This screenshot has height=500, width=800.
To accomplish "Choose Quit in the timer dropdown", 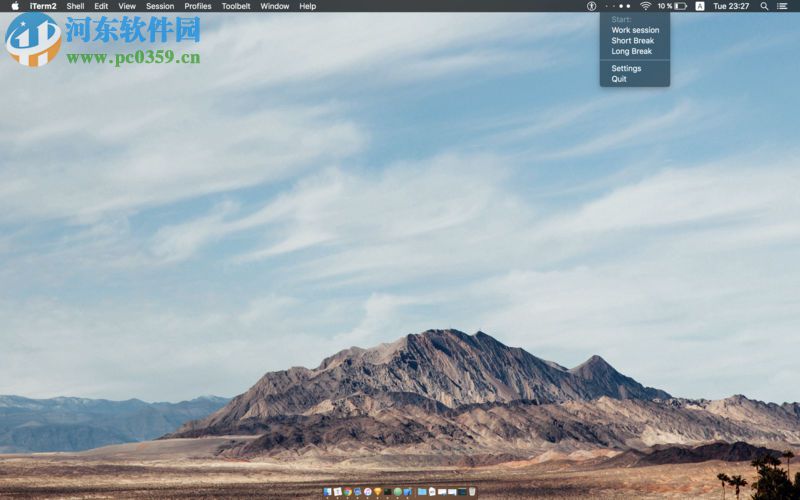I will point(619,79).
